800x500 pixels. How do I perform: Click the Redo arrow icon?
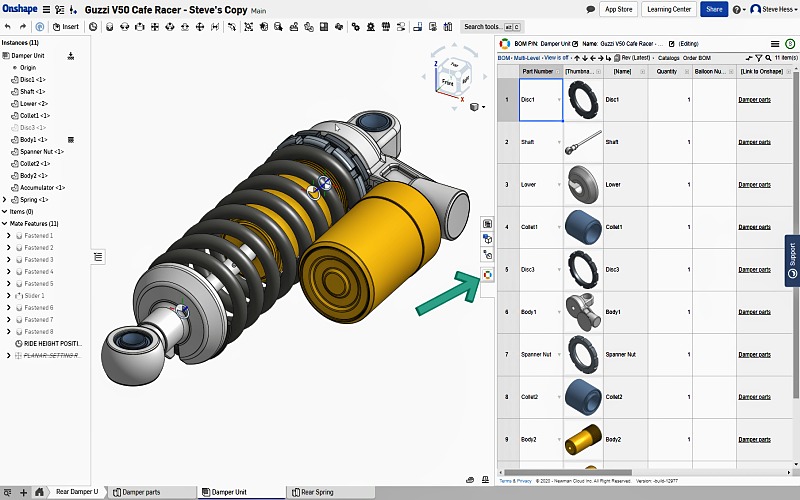pos(23,27)
